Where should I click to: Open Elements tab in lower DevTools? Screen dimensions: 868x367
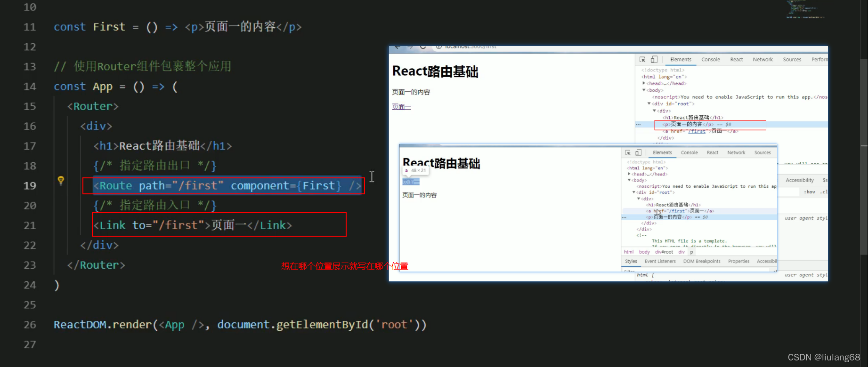662,152
